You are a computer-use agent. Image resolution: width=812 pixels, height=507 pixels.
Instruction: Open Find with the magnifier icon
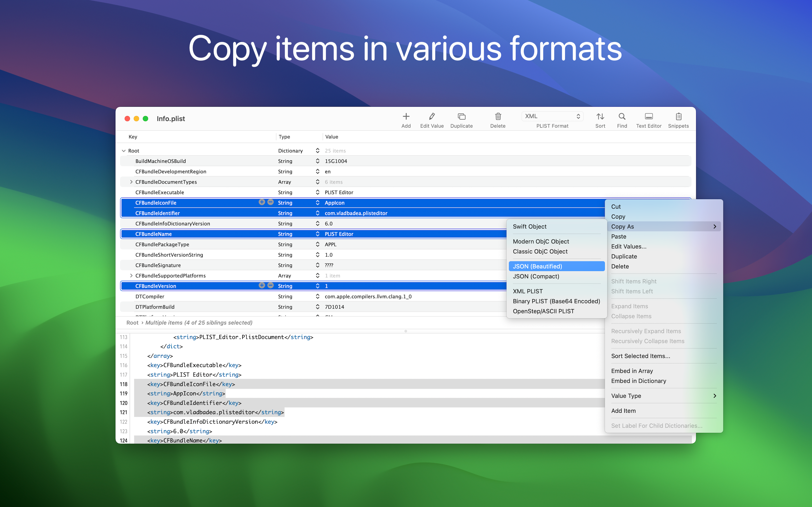(x=622, y=116)
